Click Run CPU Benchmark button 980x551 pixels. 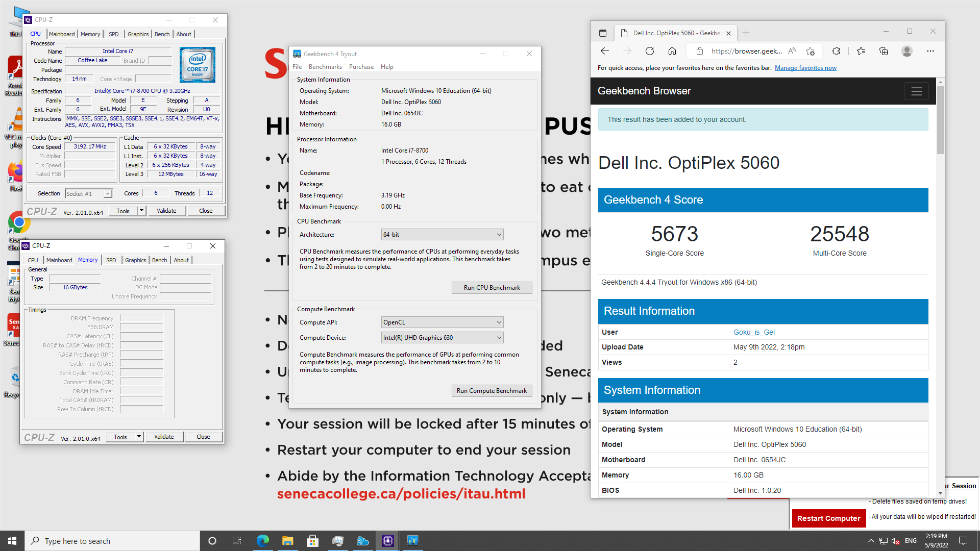(x=492, y=288)
